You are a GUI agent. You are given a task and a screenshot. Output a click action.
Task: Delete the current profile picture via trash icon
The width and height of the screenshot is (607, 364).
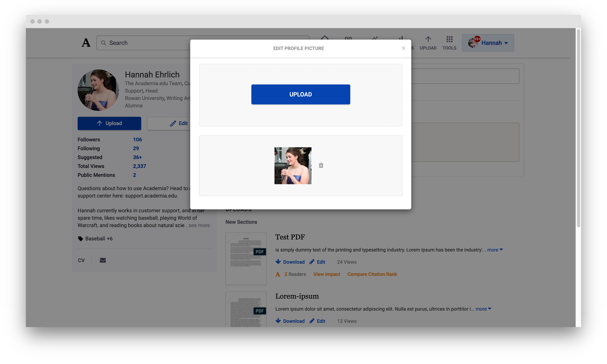(x=321, y=165)
